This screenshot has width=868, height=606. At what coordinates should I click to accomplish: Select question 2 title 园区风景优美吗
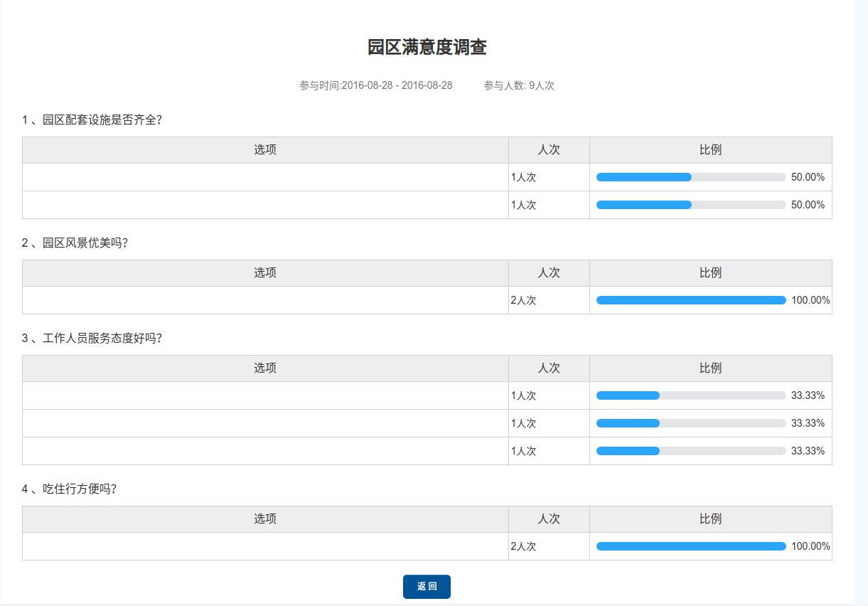pos(75,243)
